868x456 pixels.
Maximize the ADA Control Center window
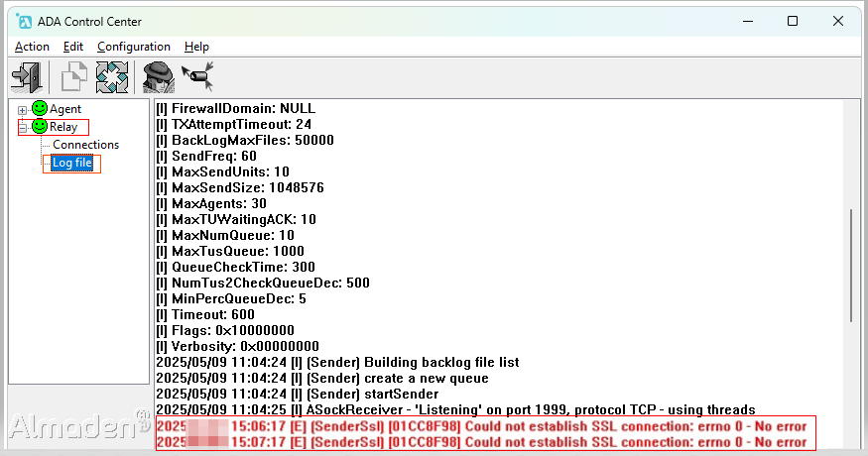(793, 22)
